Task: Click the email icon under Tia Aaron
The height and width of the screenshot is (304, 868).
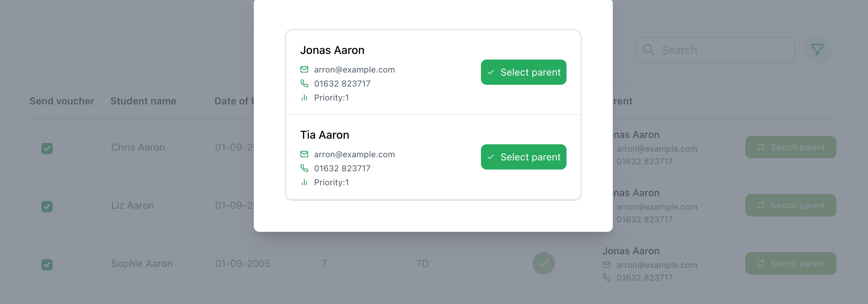Action: (x=304, y=154)
